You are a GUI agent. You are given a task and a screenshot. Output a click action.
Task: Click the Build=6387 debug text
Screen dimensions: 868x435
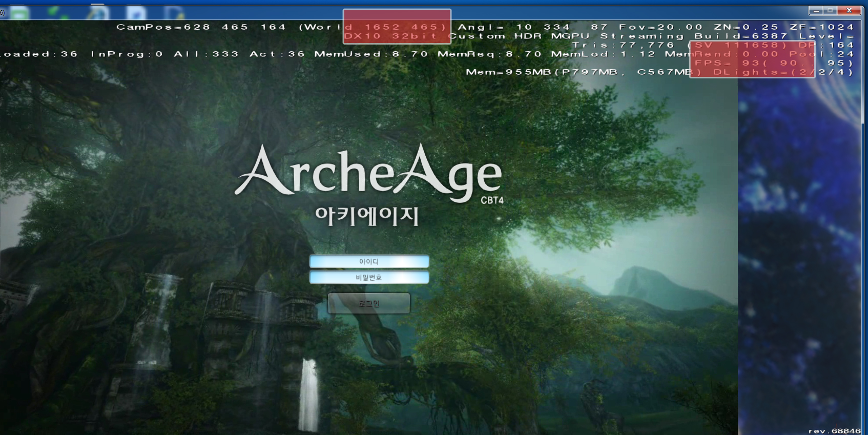tap(741, 36)
